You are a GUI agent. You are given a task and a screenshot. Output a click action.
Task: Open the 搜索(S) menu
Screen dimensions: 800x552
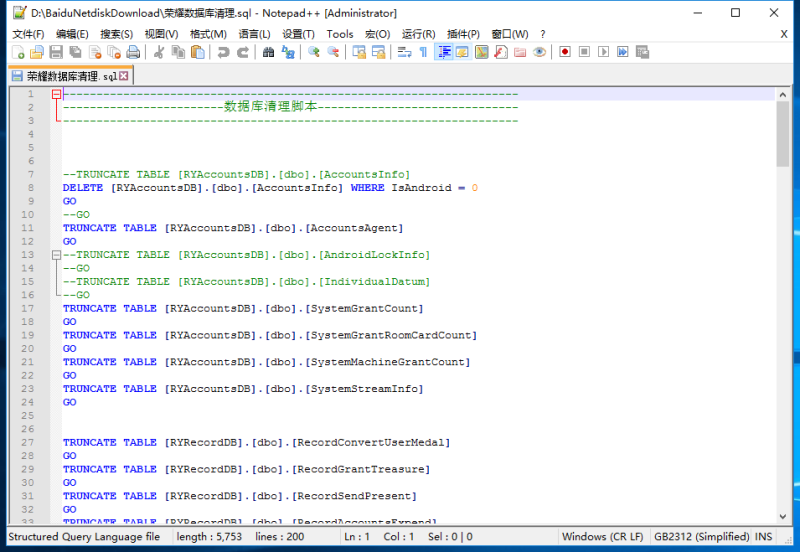click(116, 34)
